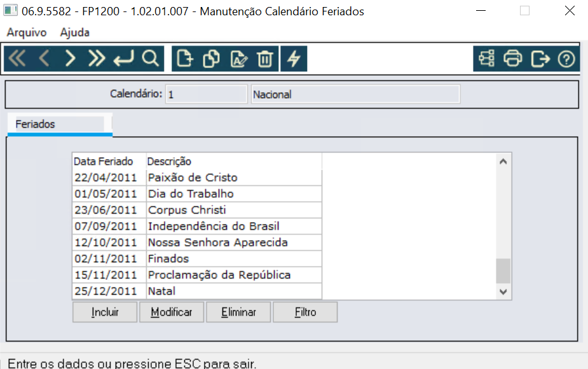588x369 pixels.
Task: Minimize the Manutenção Calendário Feriados window
Action: click(481, 11)
